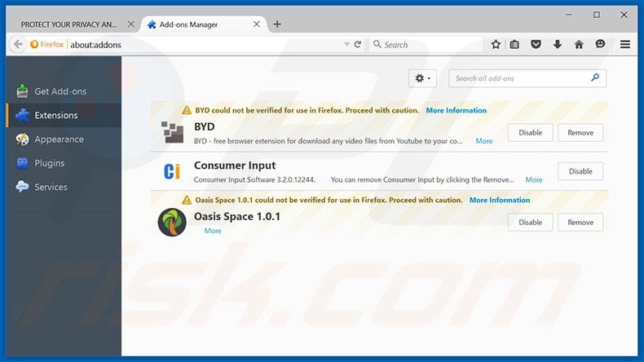Click the Pocket icon in toolbar

coord(536,44)
